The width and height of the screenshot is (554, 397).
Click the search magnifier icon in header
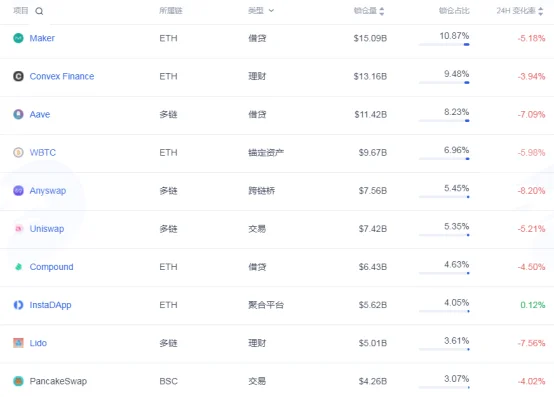[39, 11]
